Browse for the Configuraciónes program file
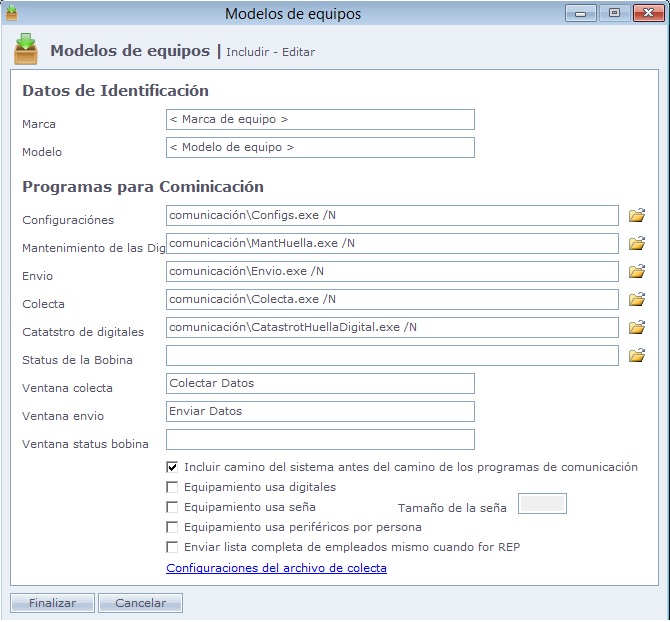 636,215
